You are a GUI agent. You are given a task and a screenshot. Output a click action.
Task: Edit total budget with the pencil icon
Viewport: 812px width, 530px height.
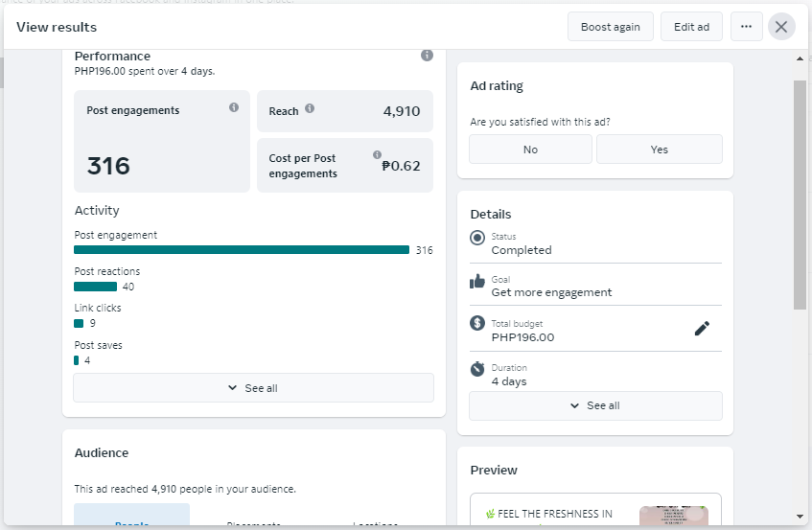[702, 329]
